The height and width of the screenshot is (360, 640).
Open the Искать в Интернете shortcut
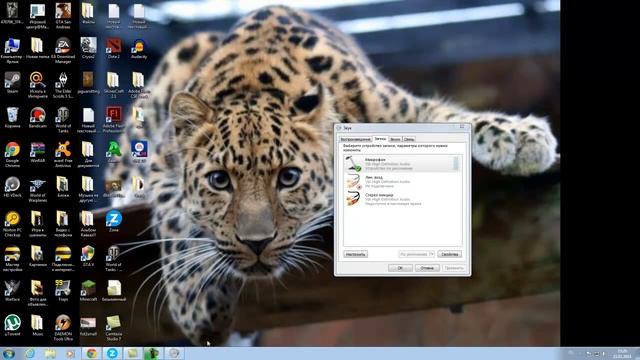click(38, 85)
